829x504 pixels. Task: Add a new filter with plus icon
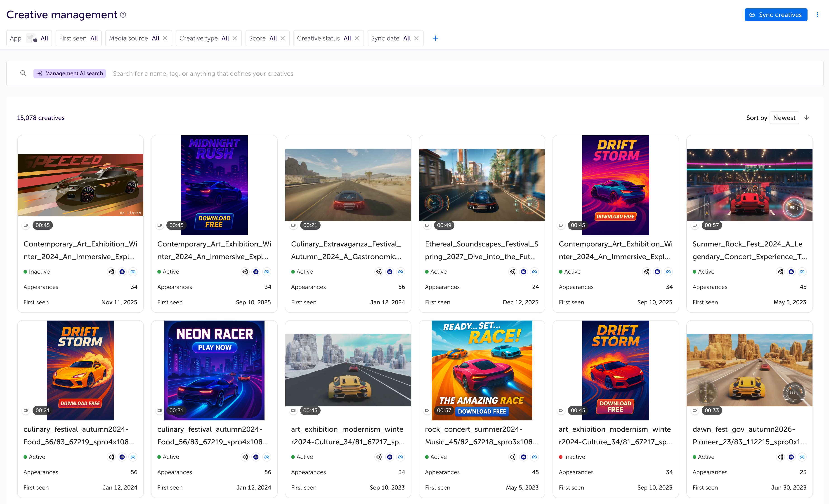435,38
